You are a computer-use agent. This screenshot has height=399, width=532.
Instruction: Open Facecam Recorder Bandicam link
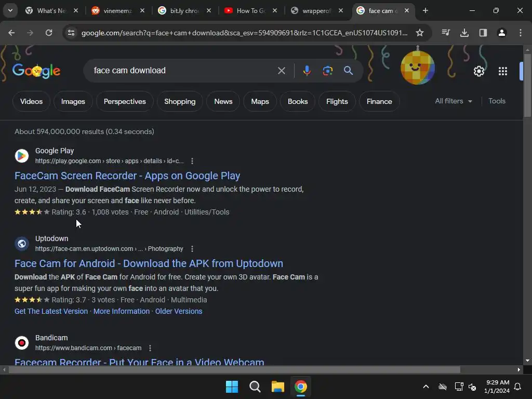[139, 362]
